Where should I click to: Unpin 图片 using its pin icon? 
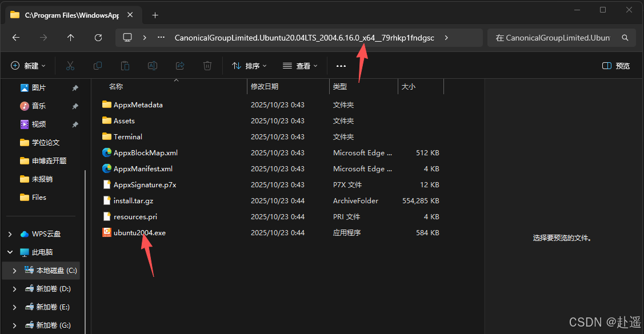pyautogui.click(x=75, y=88)
